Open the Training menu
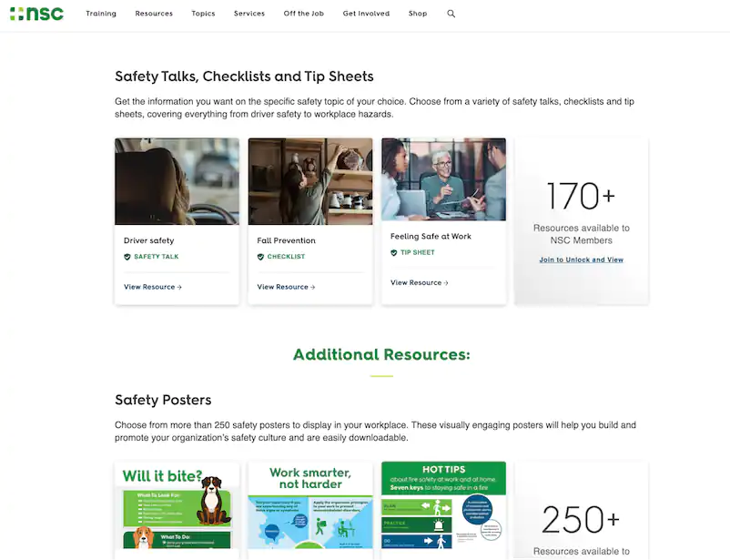 [101, 15]
